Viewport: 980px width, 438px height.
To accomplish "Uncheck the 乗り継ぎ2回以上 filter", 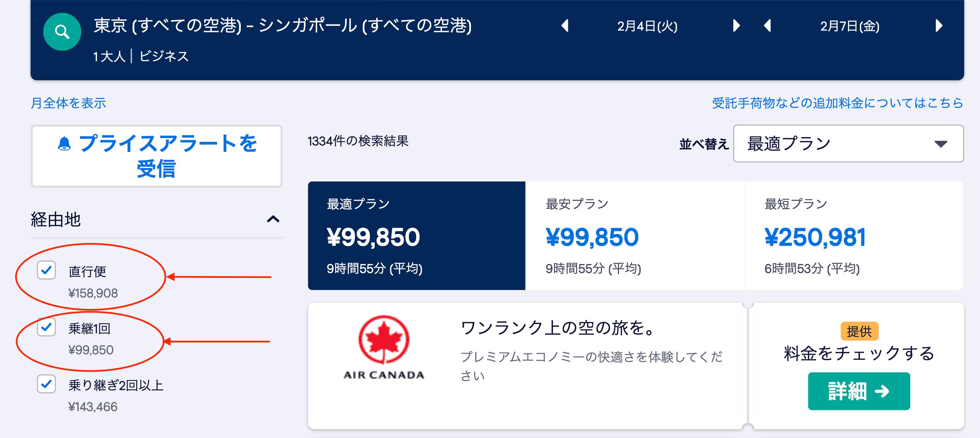I will click(x=46, y=385).
